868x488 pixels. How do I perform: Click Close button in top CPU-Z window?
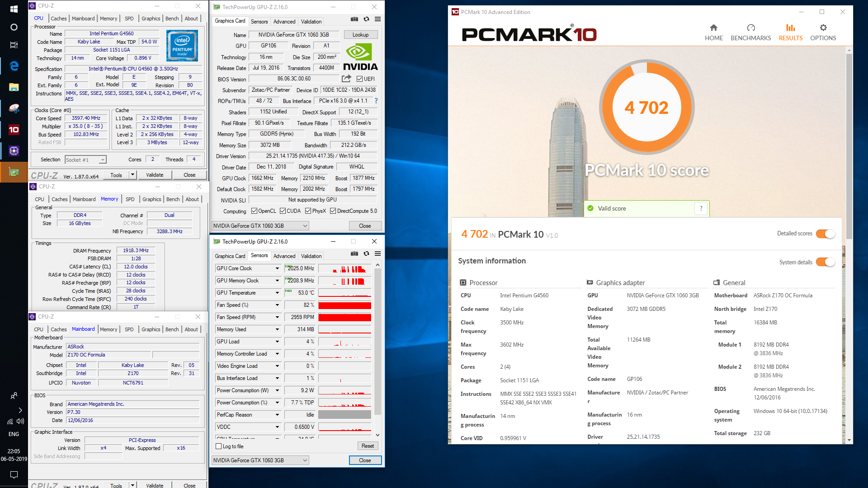(x=189, y=175)
